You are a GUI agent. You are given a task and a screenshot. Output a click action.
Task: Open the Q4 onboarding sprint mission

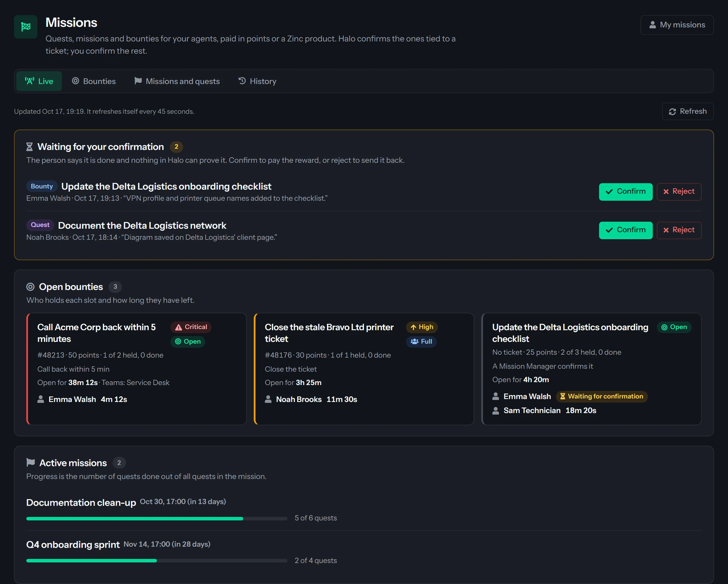73,545
